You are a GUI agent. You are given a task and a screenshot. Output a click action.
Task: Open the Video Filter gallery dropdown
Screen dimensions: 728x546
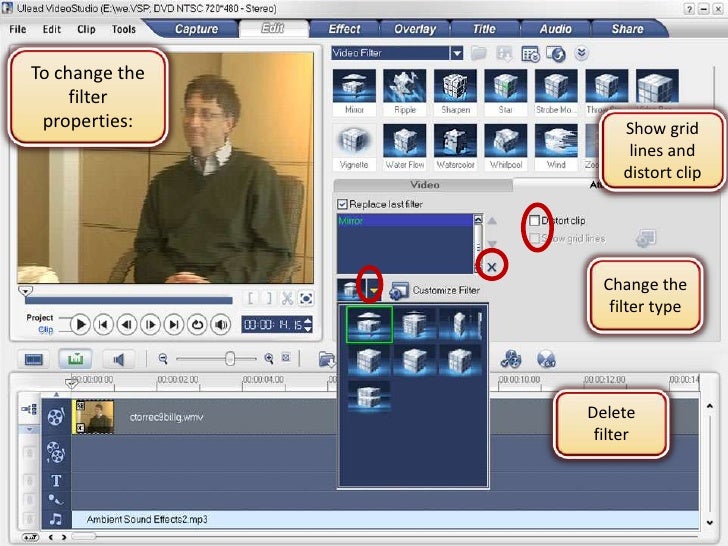(x=457, y=53)
